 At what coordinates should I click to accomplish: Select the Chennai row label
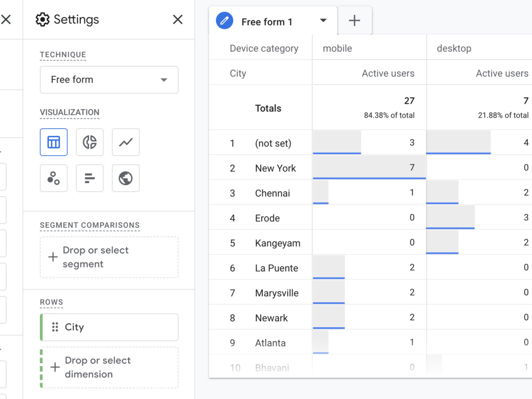click(x=272, y=193)
